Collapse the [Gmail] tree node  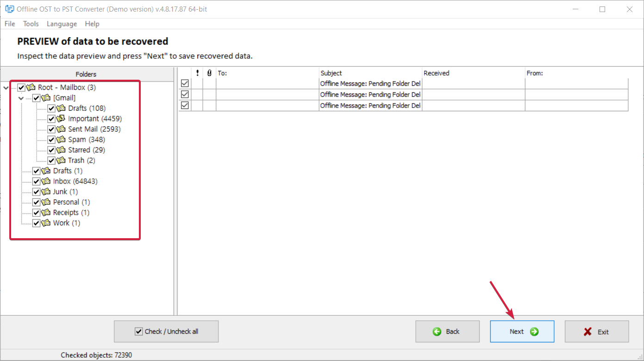[x=21, y=98]
